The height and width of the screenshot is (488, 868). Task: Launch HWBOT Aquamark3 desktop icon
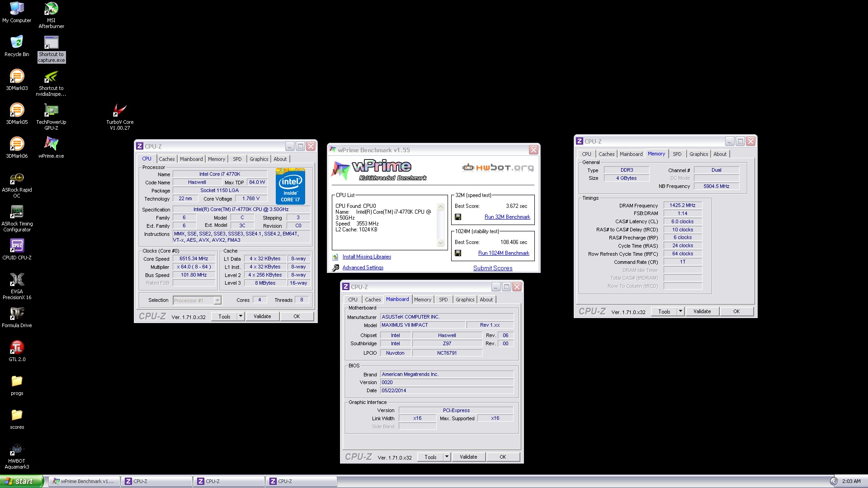point(17,456)
